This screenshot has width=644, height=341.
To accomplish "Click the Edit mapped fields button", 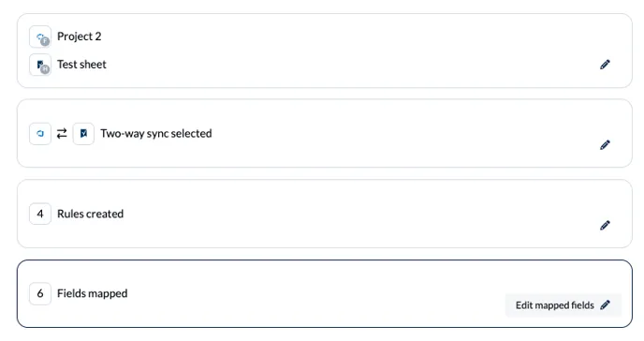I will [x=563, y=305].
